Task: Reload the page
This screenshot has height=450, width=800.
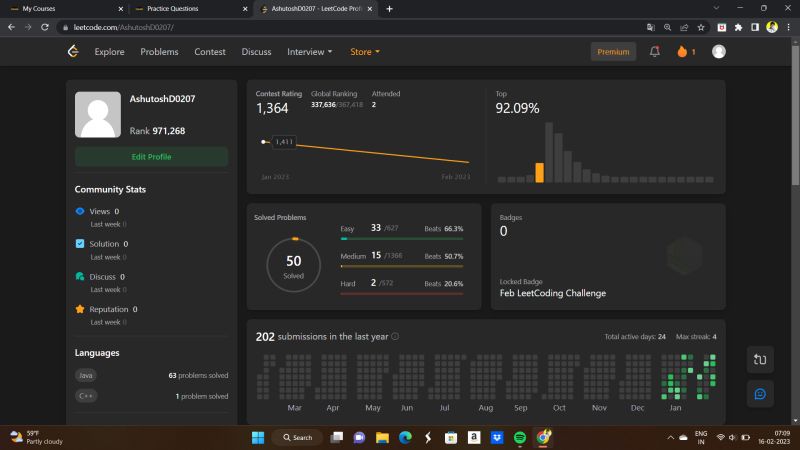Action: (45, 27)
